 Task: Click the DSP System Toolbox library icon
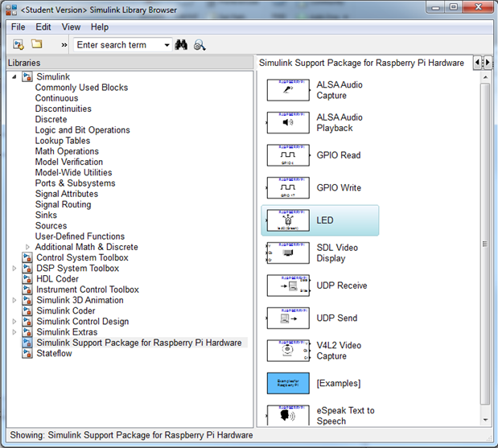27,269
